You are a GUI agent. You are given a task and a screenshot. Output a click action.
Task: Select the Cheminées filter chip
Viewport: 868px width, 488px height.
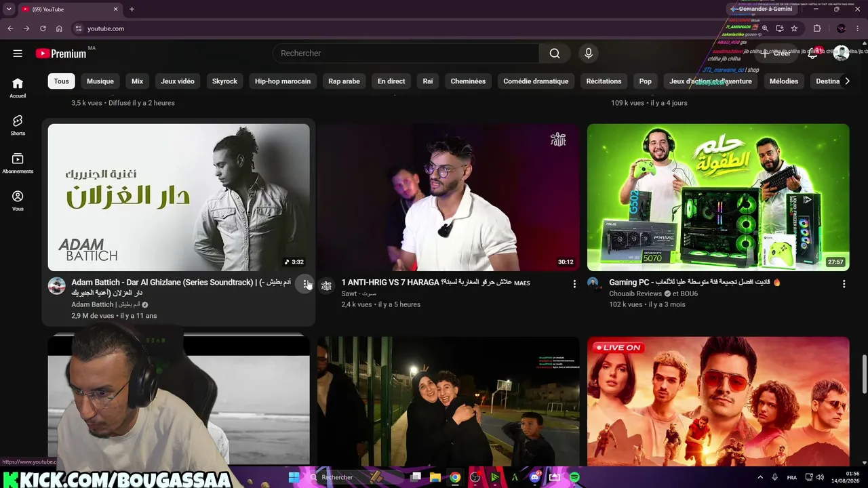click(x=468, y=81)
